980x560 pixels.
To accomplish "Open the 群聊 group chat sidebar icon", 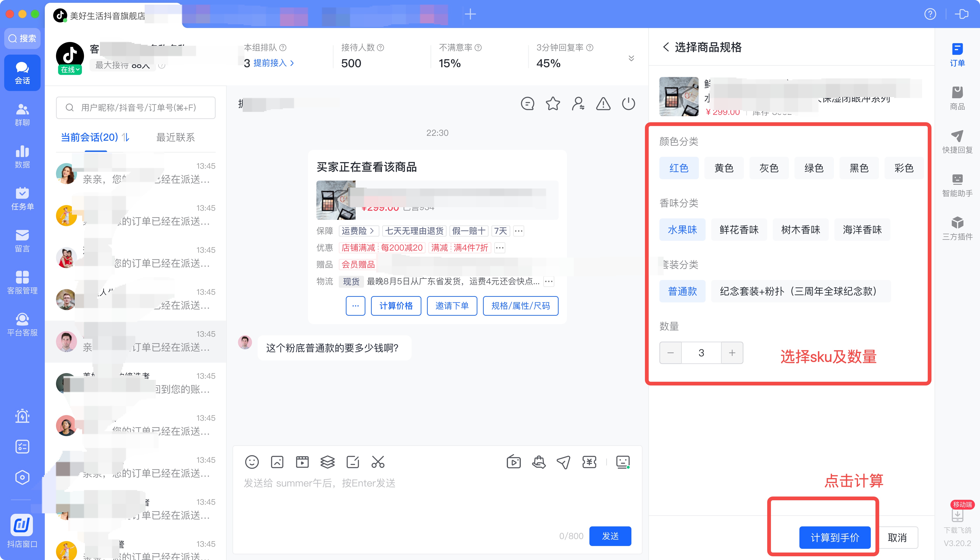I will coord(22,115).
